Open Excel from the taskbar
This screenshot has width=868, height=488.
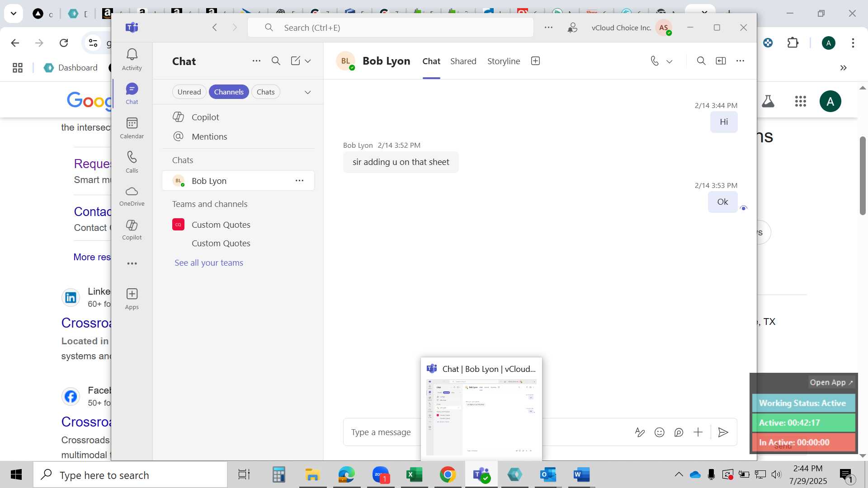[414, 474]
